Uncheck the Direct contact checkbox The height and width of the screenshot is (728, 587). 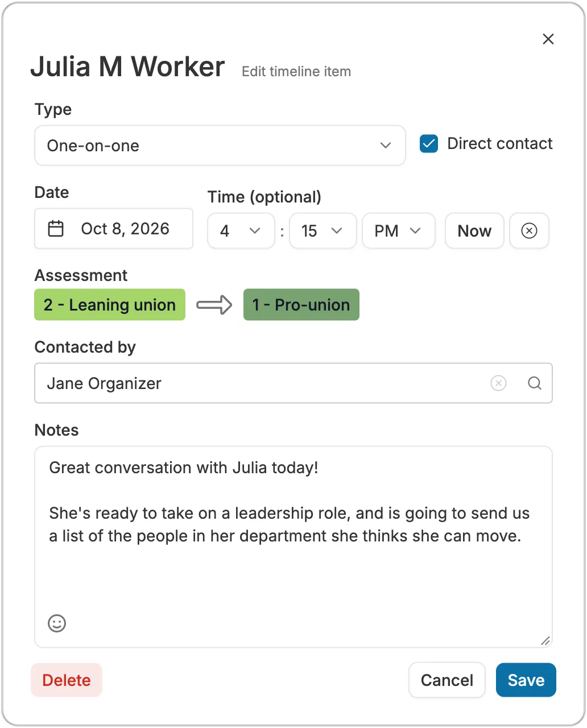pyautogui.click(x=429, y=144)
